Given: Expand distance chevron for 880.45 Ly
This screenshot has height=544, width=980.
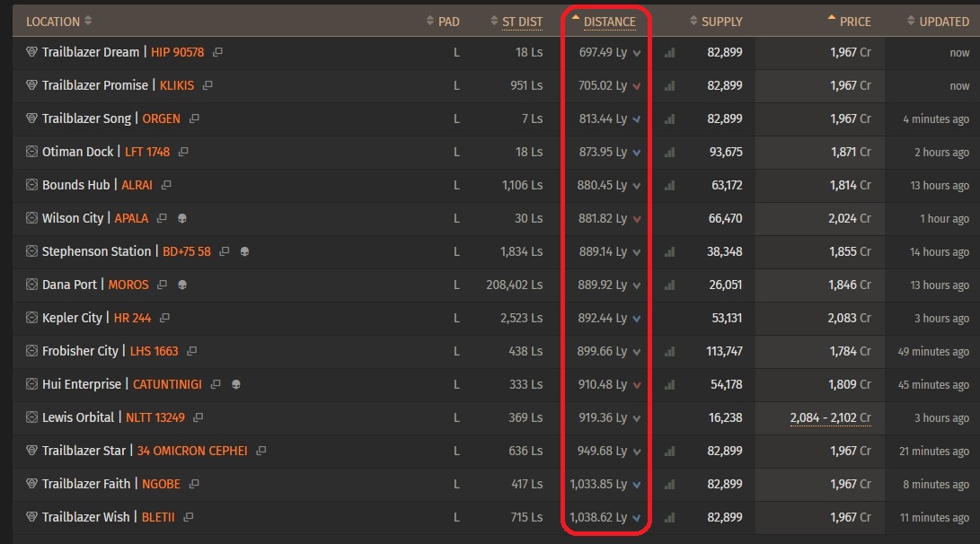Looking at the screenshot, I should [637, 186].
